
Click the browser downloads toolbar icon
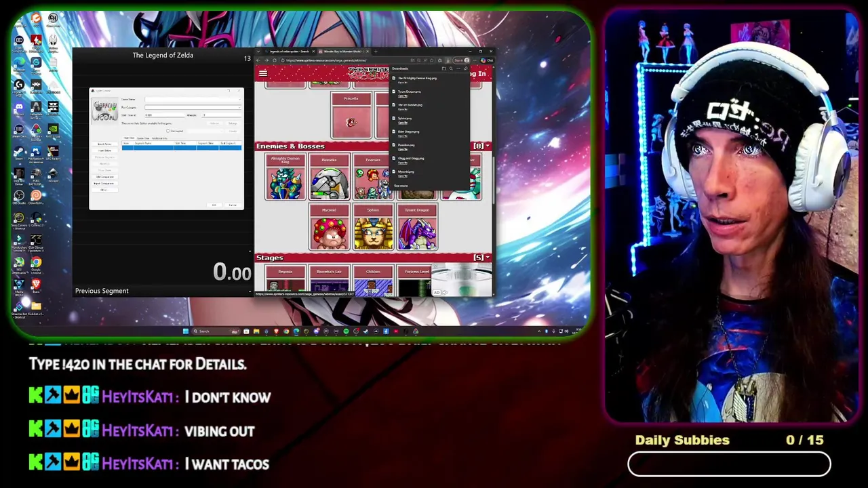pos(448,60)
